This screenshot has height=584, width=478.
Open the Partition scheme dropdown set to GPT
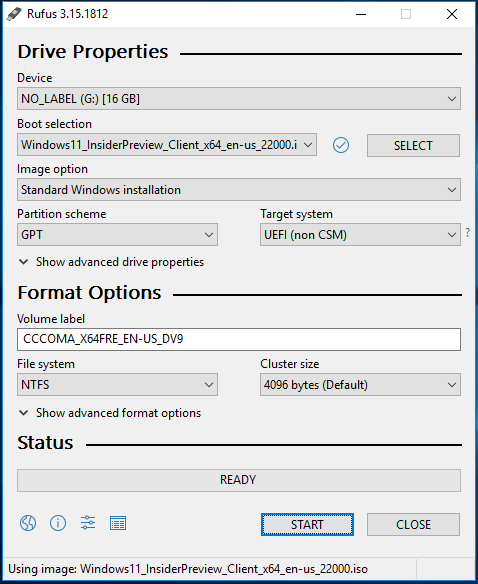pyautogui.click(x=117, y=235)
